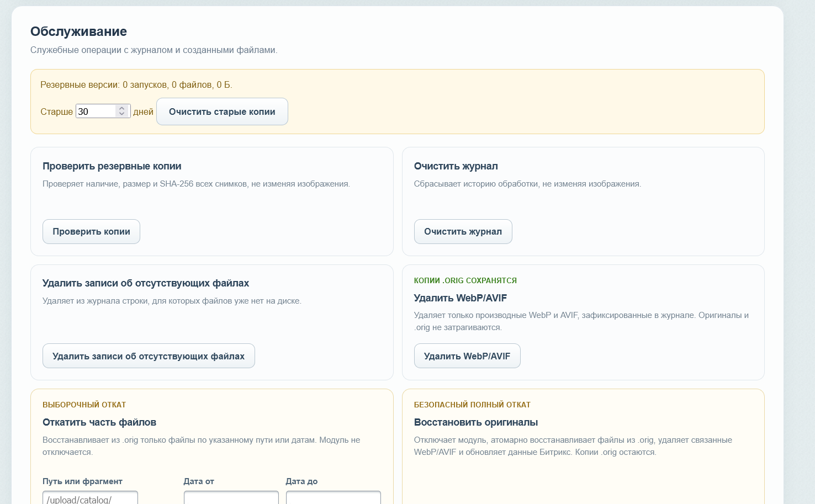This screenshot has height=504, width=815.
Task: Click the Удалить WebP/AVIF button
Action: (467, 356)
